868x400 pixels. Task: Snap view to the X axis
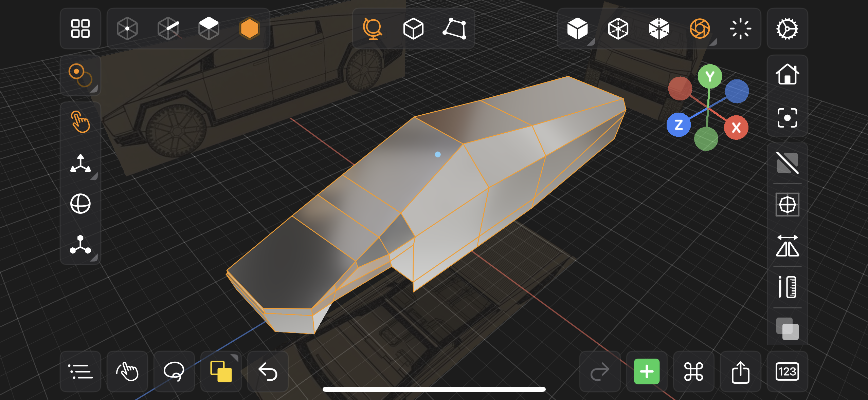pyautogui.click(x=736, y=128)
